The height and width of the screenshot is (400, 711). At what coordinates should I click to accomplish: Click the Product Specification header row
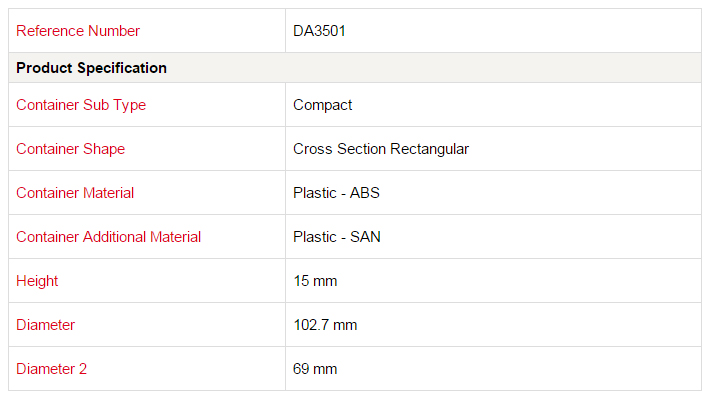pyautogui.click(x=355, y=68)
